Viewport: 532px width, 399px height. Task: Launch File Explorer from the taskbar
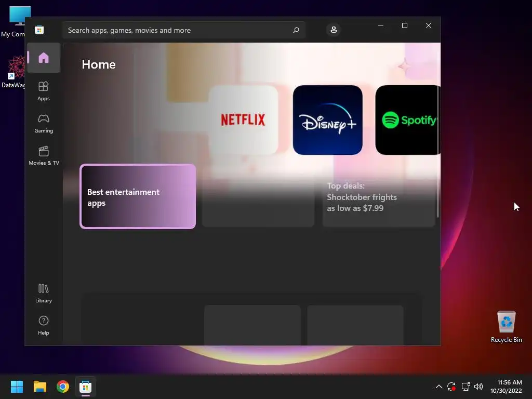click(x=39, y=387)
